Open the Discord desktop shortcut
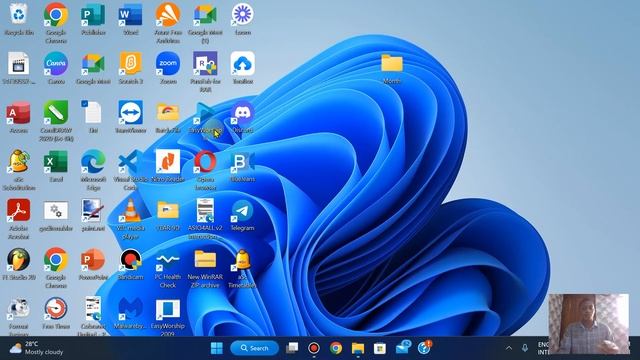640x360 pixels. click(243, 118)
